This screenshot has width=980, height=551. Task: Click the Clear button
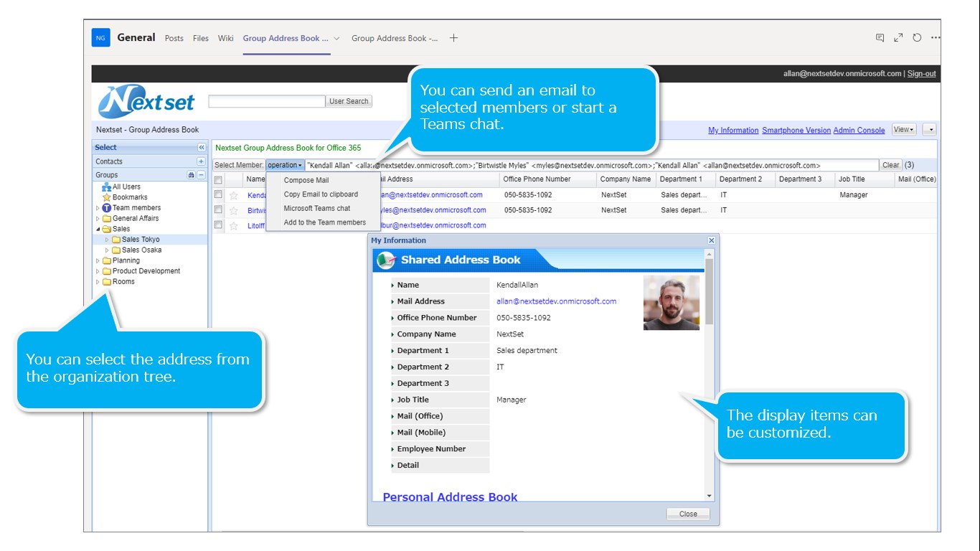(x=890, y=165)
